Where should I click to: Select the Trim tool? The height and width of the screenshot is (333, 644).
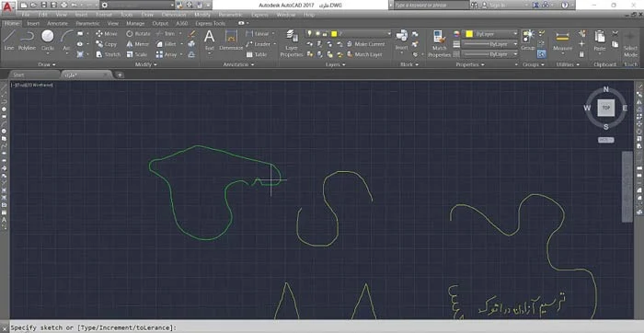pyautogui.click(x=166, y=34)
